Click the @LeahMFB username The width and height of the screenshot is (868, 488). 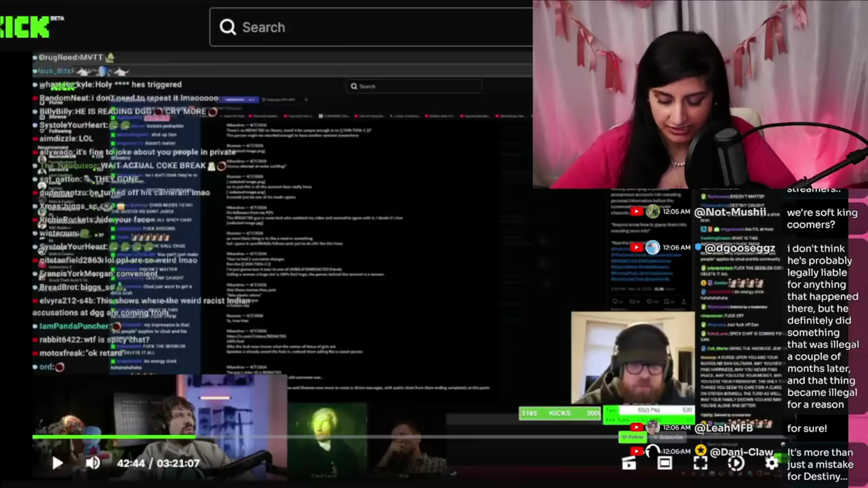(724, 428)
